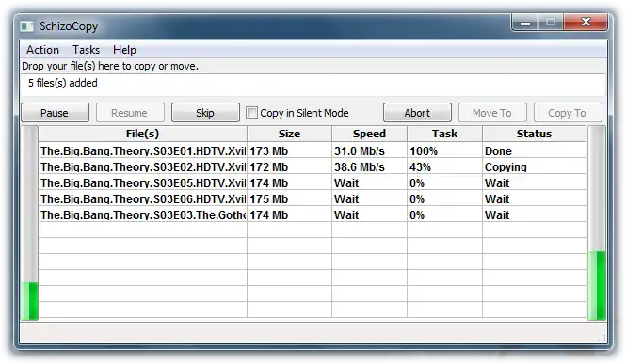626x364 pixels.
Task: Click the Move To button
Action: 492,113
